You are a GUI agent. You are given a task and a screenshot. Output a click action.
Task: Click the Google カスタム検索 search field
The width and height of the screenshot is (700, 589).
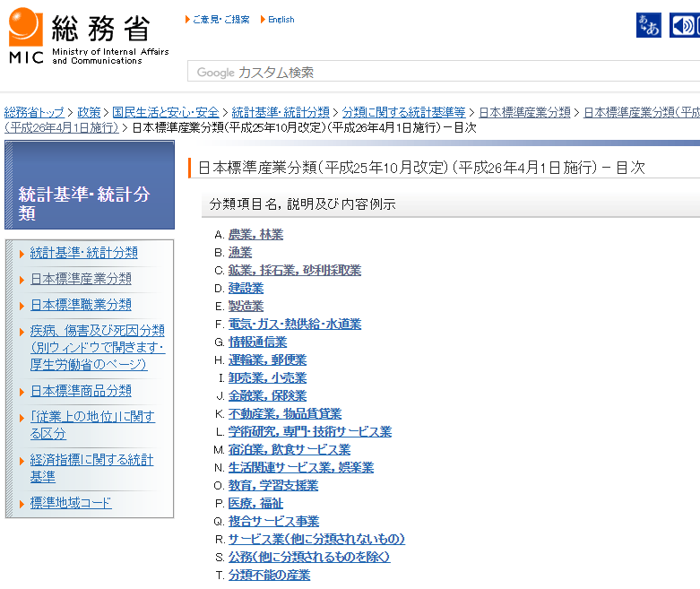(444, 72)
